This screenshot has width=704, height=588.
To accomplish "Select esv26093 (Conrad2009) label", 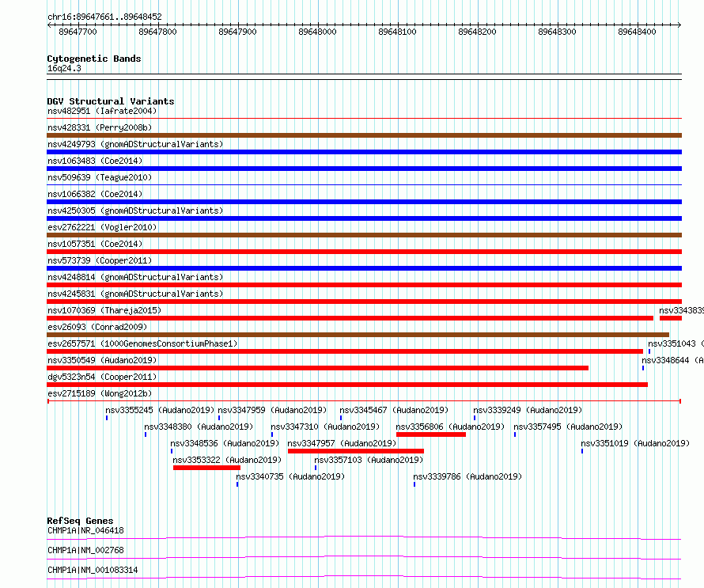I will (97, 327).
